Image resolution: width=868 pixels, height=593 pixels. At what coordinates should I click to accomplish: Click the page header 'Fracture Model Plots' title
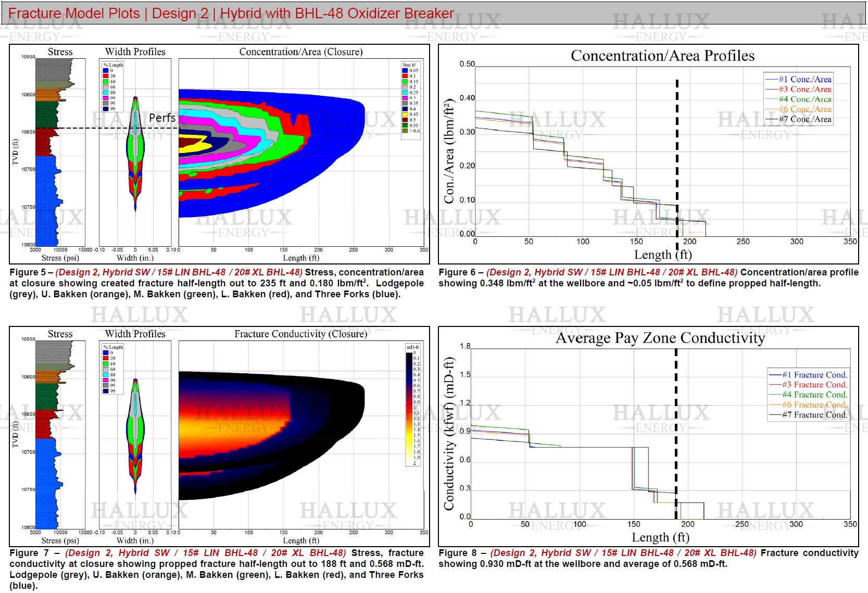74,13
